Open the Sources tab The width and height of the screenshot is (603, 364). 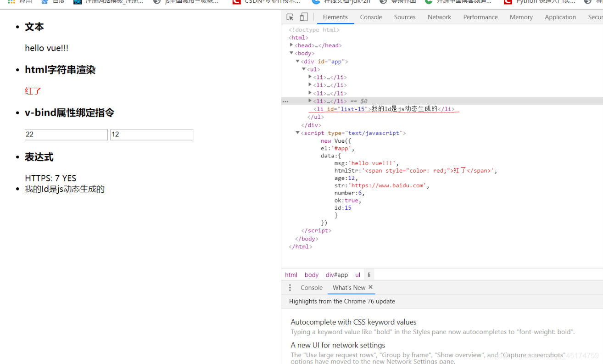[405, 17]
